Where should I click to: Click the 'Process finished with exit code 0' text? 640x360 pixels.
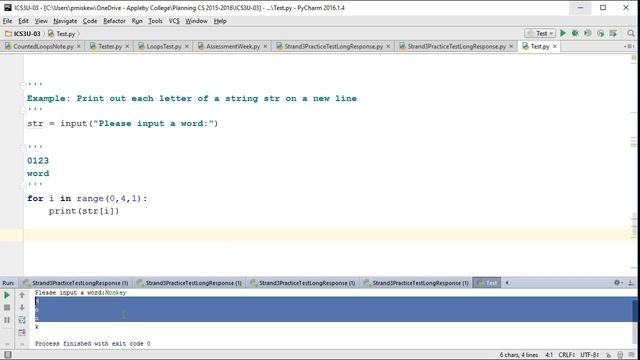coord(93,344)
